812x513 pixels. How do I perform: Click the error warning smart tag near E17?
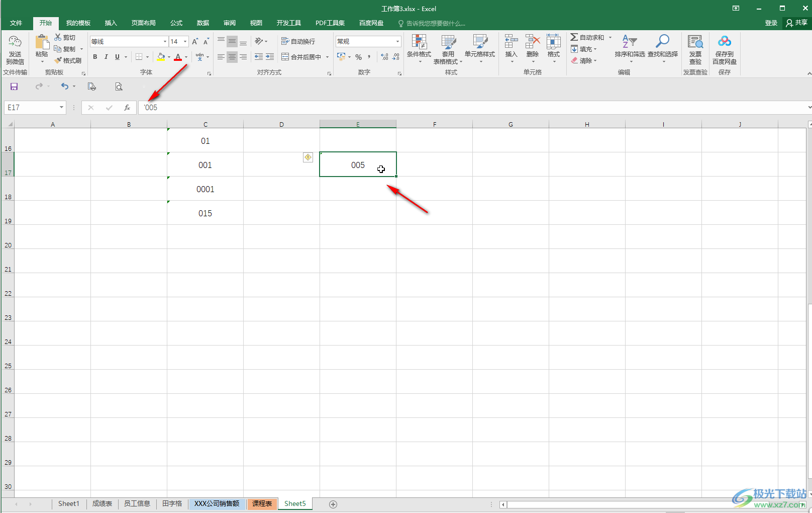coord(308,157)
